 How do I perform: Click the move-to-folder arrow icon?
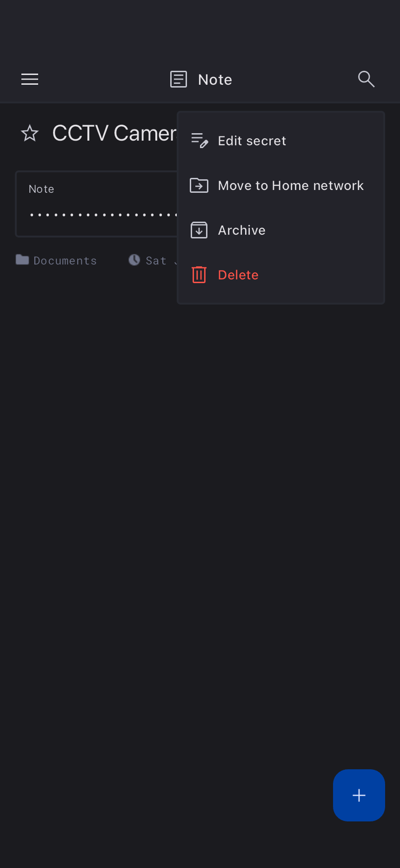[199, 185]
